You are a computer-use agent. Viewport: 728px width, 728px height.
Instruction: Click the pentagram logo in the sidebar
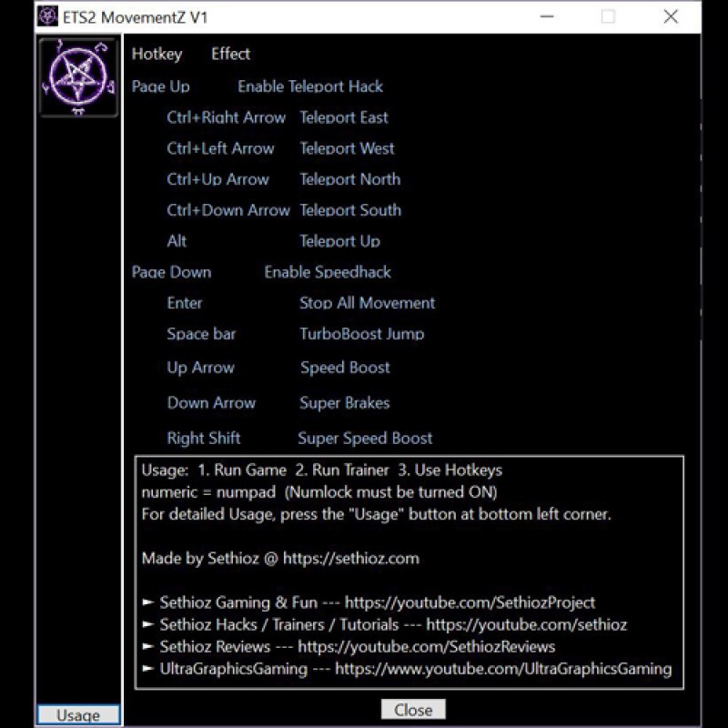[x=78, y=77]
